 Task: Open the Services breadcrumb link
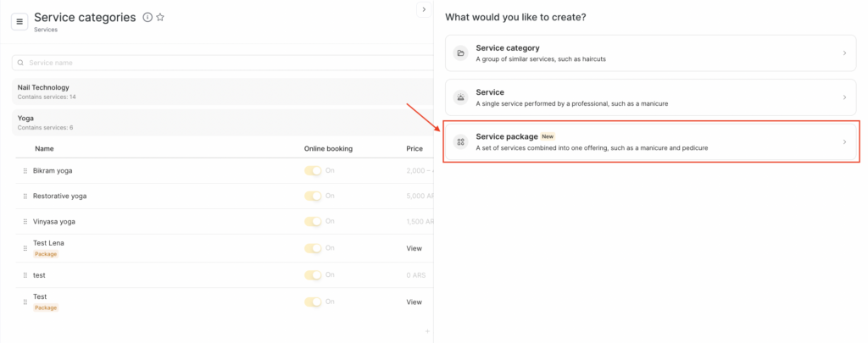[46, 30]
